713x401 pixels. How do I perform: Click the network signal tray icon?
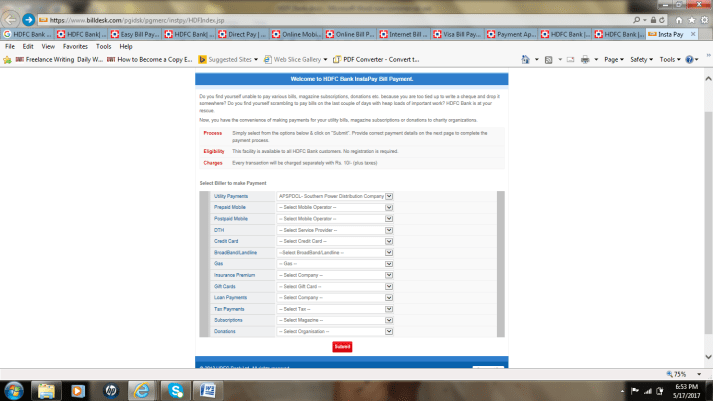coord(648,391)
